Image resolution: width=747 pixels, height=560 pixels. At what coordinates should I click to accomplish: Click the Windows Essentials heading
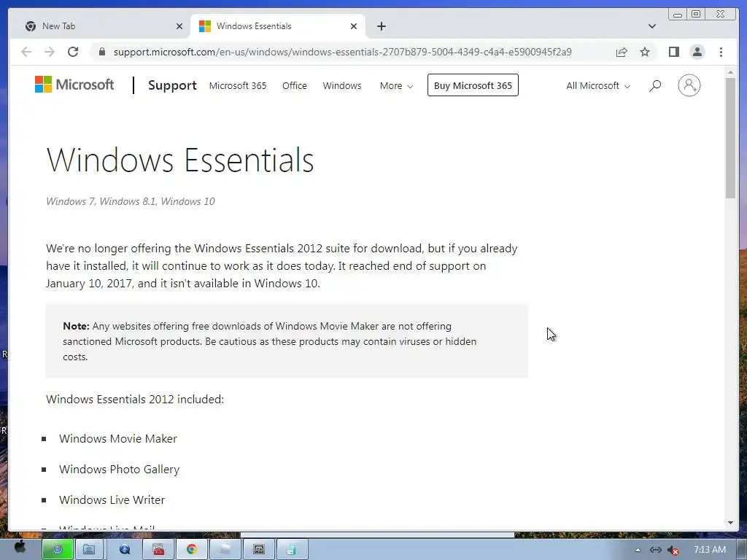[x=180, y=160]
